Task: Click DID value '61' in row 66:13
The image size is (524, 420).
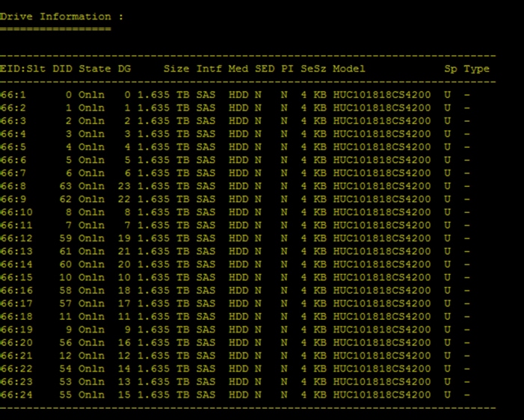Action: pyautogui.click(x=66, y=251)
